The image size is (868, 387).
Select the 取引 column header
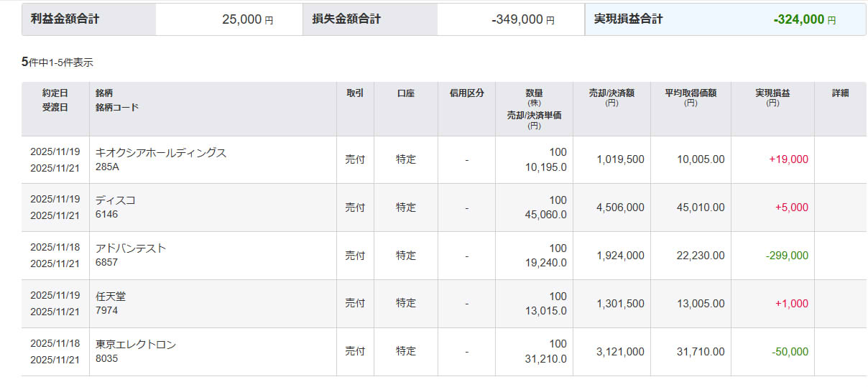point(355,93)
